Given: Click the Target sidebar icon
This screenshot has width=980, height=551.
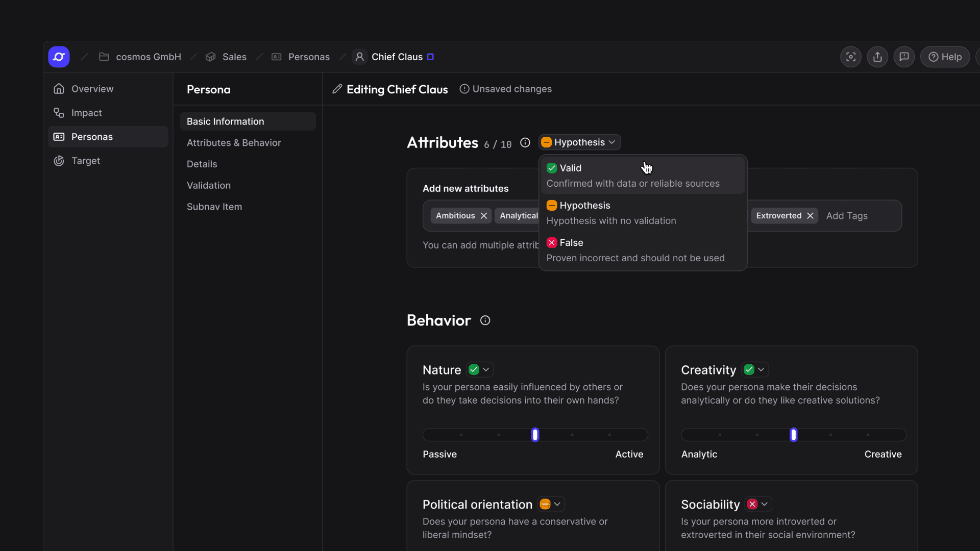Looking at the screenshot, I should tap(59, 161).
